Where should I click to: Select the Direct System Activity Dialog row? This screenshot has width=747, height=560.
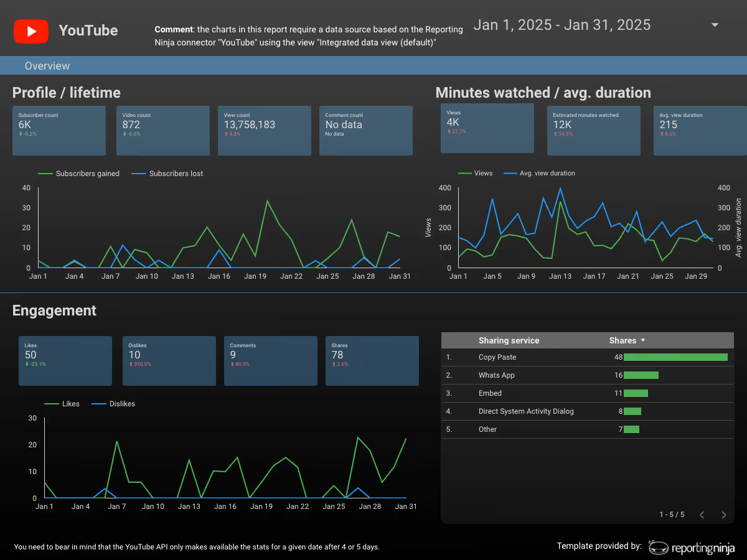(x=588, y=411)
